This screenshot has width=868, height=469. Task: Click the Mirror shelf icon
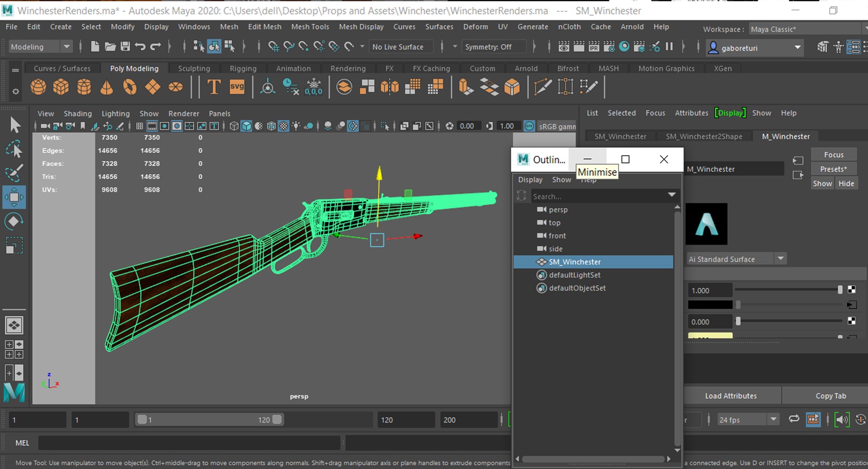(390, 86)
